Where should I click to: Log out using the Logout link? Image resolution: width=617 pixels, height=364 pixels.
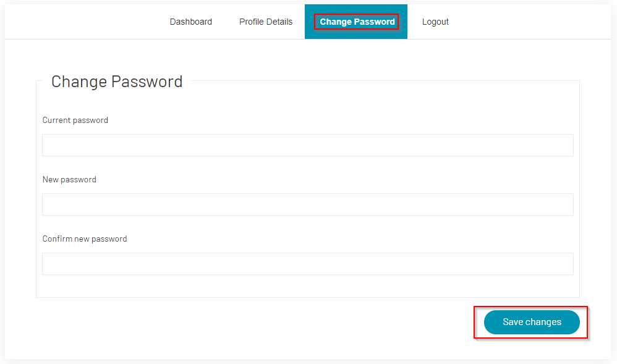(435, 22)
